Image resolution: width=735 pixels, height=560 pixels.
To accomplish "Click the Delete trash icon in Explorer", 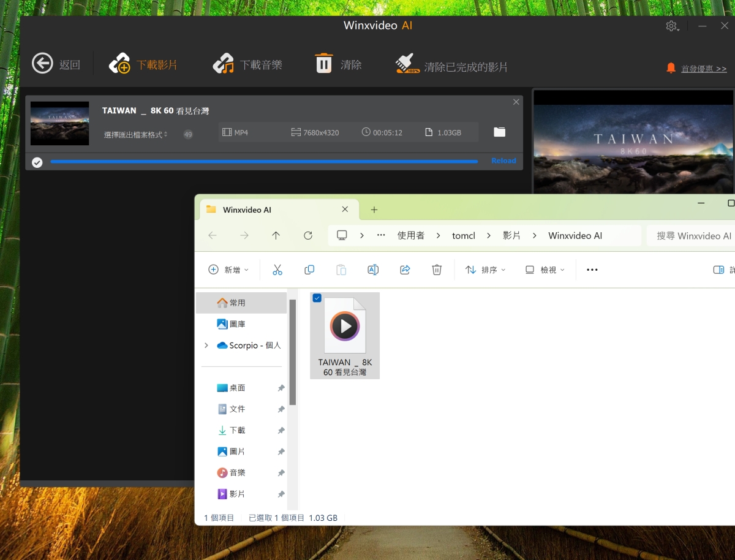I will coord(437,270).
